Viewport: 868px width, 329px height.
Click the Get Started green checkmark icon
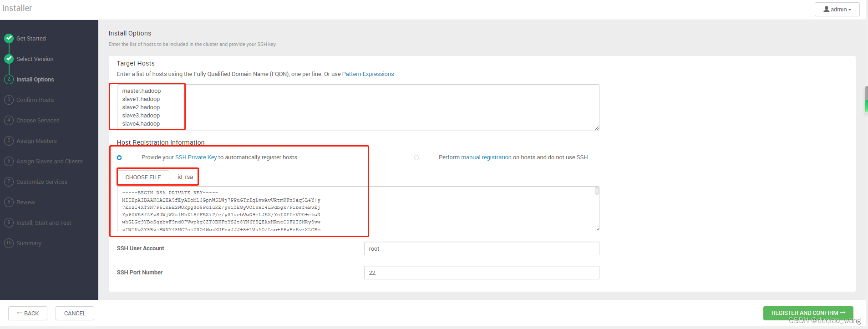(x=9, y=38)
